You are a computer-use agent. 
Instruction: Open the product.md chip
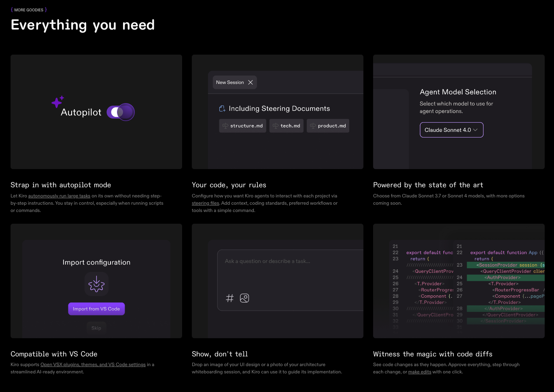[328, 126]
